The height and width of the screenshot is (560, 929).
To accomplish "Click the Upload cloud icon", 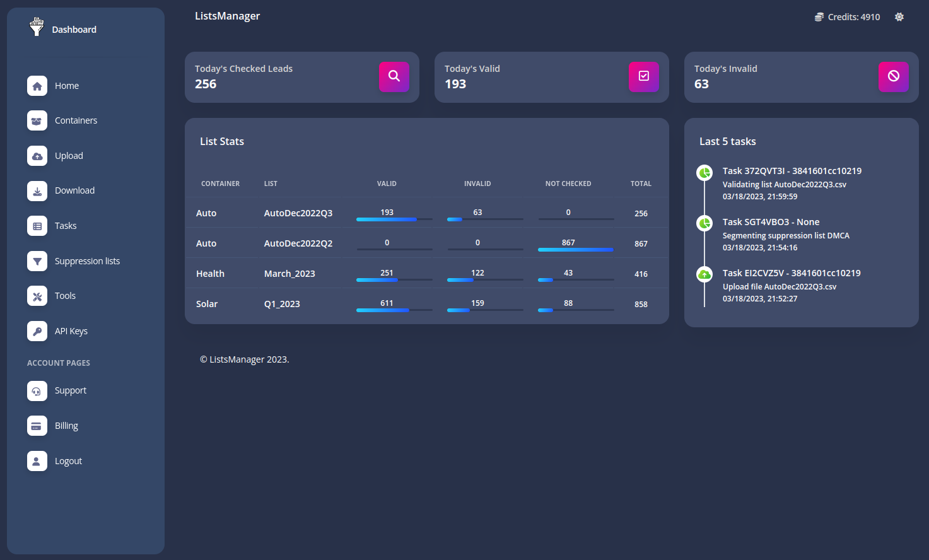I will (x=37, y=156).
